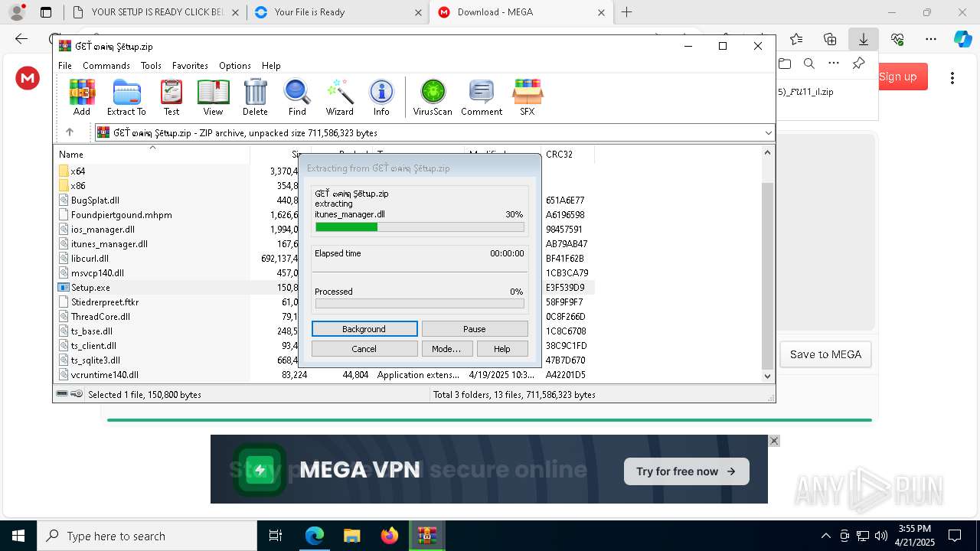
Task: Open MEGA vertical dots menu
Action: pyautogui.click(x=952, y=77)
